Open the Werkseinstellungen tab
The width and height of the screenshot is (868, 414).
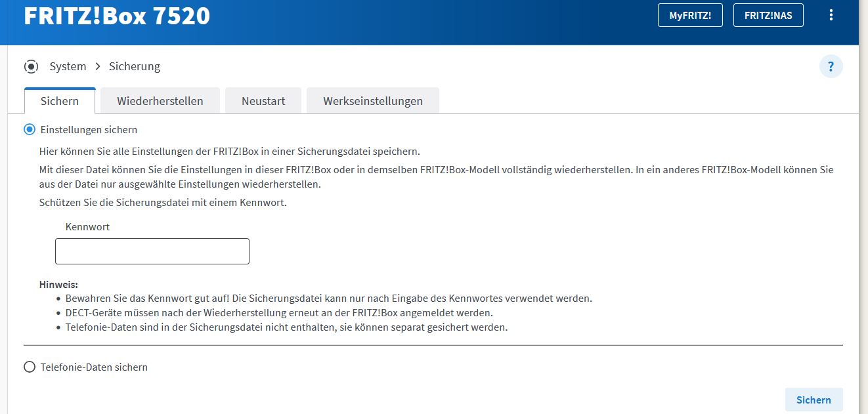tap(373, 101)
